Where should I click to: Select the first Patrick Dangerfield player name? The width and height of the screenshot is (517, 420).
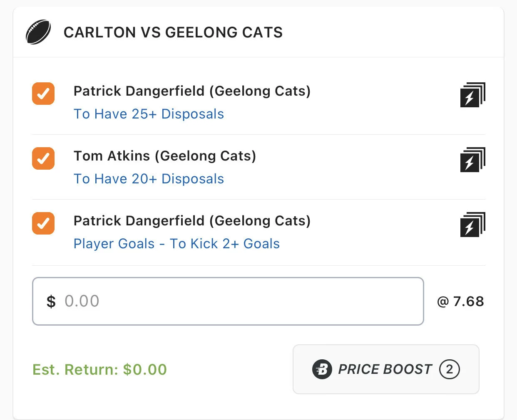(192, 91)
